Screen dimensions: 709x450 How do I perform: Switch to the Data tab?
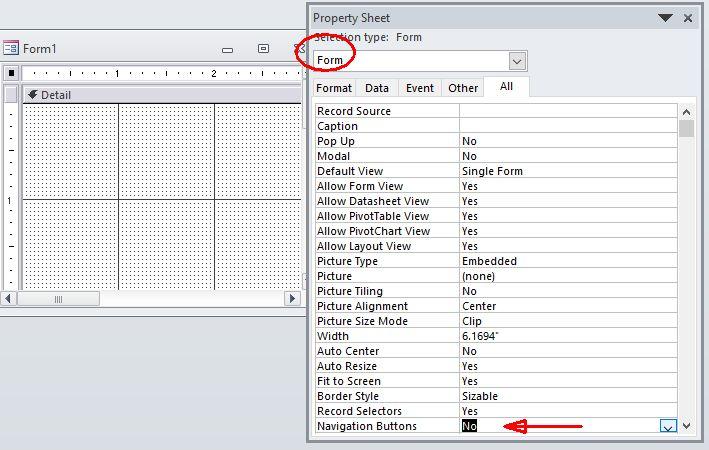click(377, 88)
